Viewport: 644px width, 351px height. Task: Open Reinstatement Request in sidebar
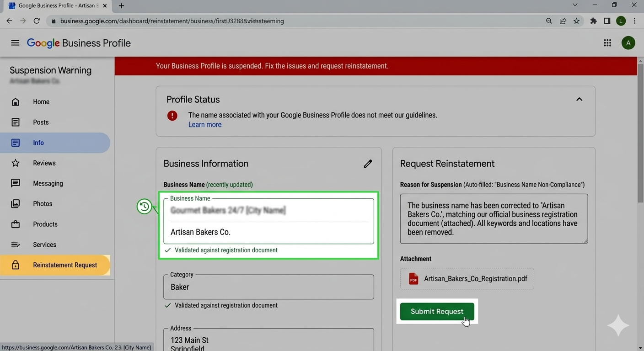[55, 265]
